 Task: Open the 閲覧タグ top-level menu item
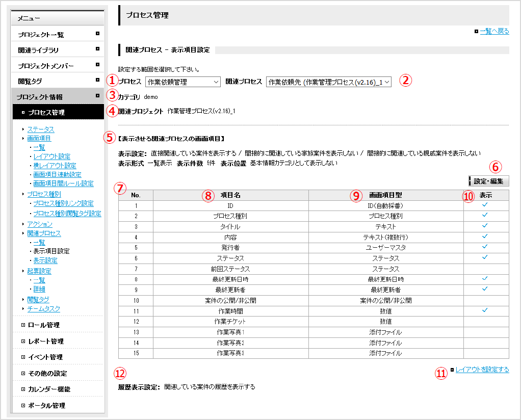(x=58, y=81)
